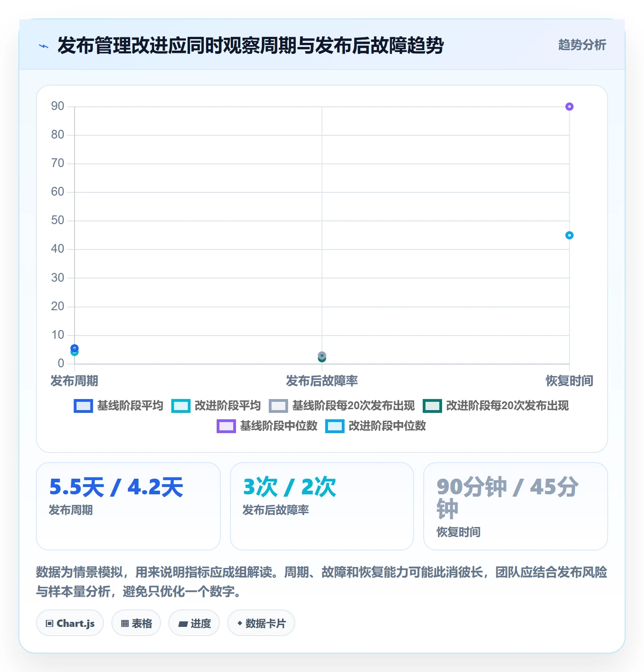
Task: Toggle the 基线阶段平均 legend item
Action: (119, 406)
